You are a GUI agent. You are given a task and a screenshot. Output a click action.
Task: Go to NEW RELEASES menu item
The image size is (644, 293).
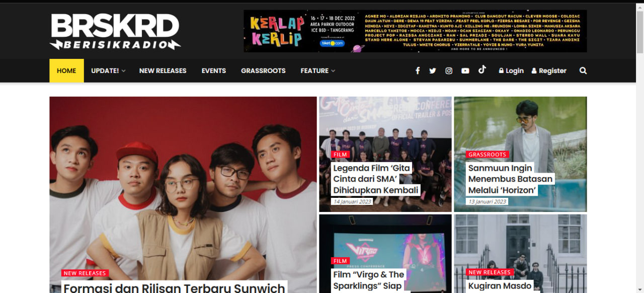click(163, 71)
